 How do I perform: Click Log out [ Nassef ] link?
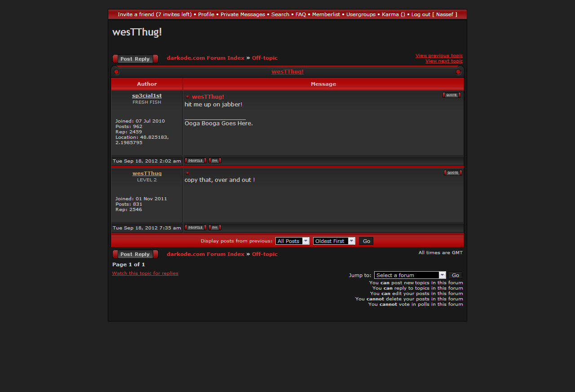click(434, 14)
